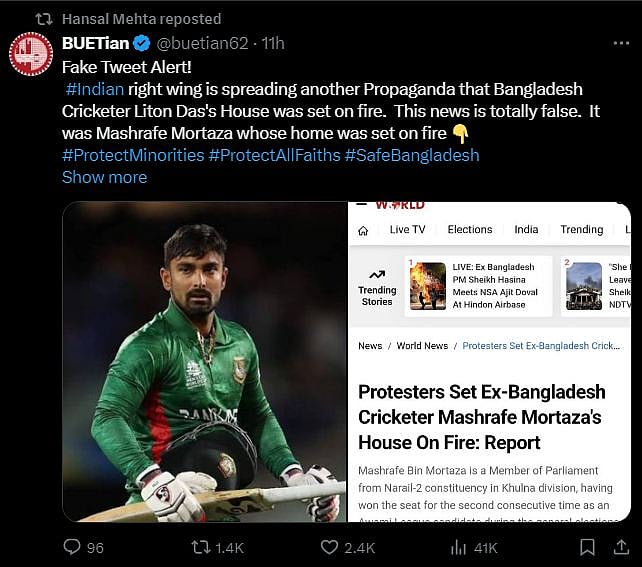Click the blue verified badge
Screen dimensions: 642x567
coord(142,44)
